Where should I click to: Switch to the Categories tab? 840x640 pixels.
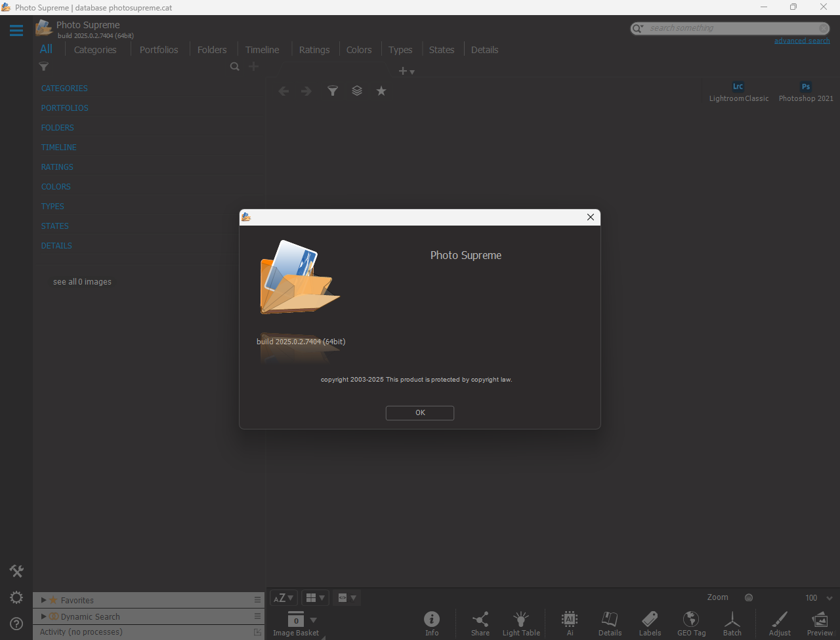click(x=95, y=50)
